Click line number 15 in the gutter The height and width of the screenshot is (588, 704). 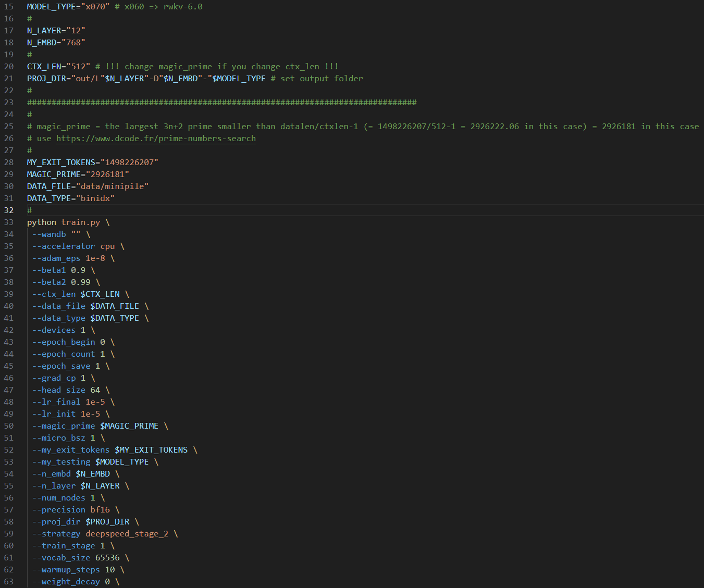pyautogui.click(x=9, y=7)
